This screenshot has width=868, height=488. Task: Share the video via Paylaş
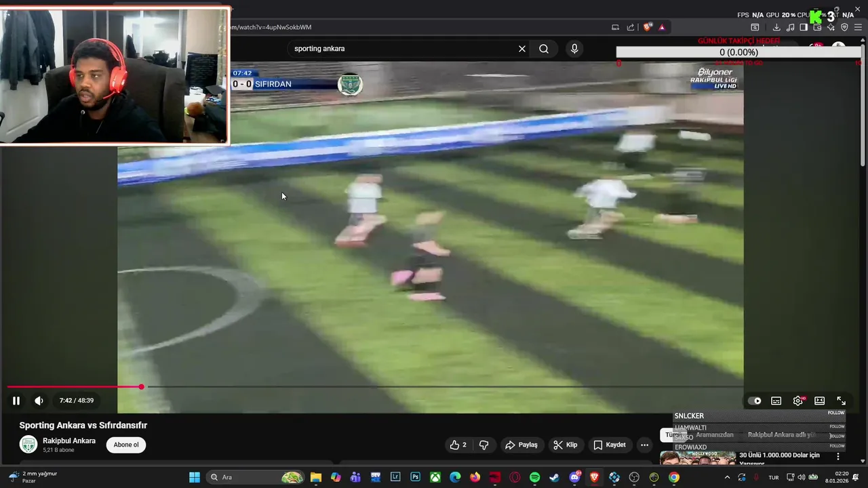(x=521, y=445)
